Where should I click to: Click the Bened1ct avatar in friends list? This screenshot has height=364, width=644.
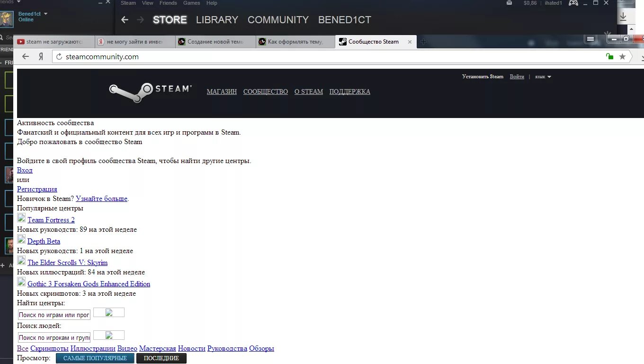pos(7,19)
